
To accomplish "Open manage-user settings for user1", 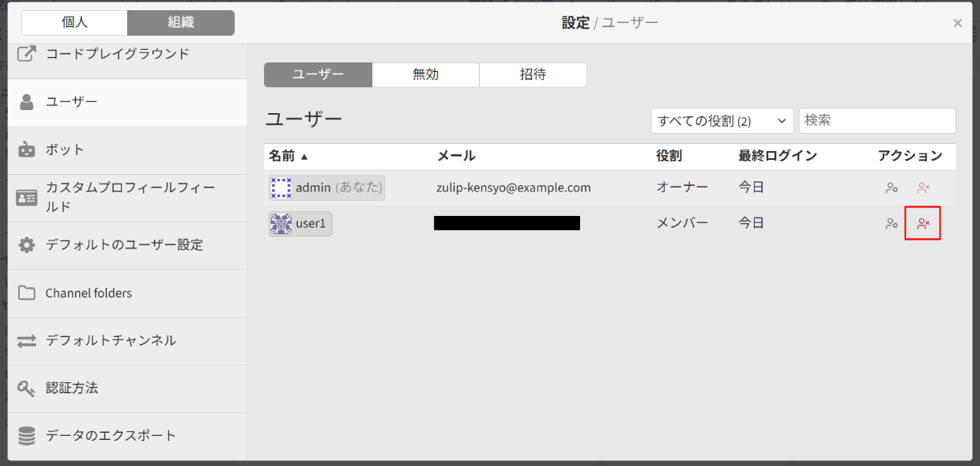I will click(x=891, y=222).
